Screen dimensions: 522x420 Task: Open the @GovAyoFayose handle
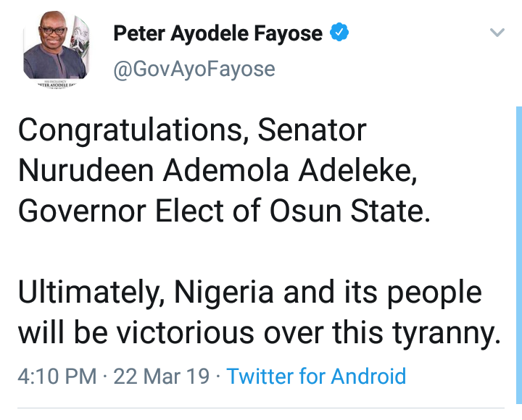point(194,69)
